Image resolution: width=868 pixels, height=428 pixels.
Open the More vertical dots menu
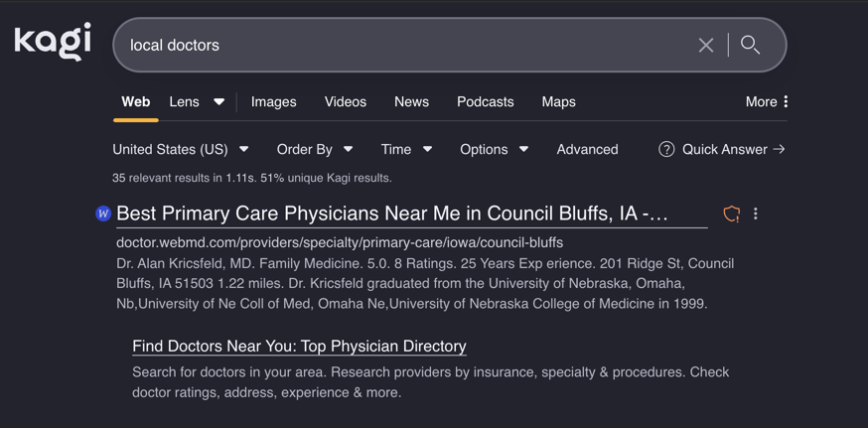click(786, 101)
